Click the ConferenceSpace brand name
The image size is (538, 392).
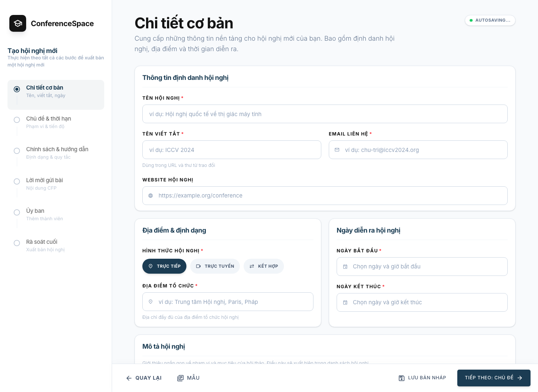62,24
